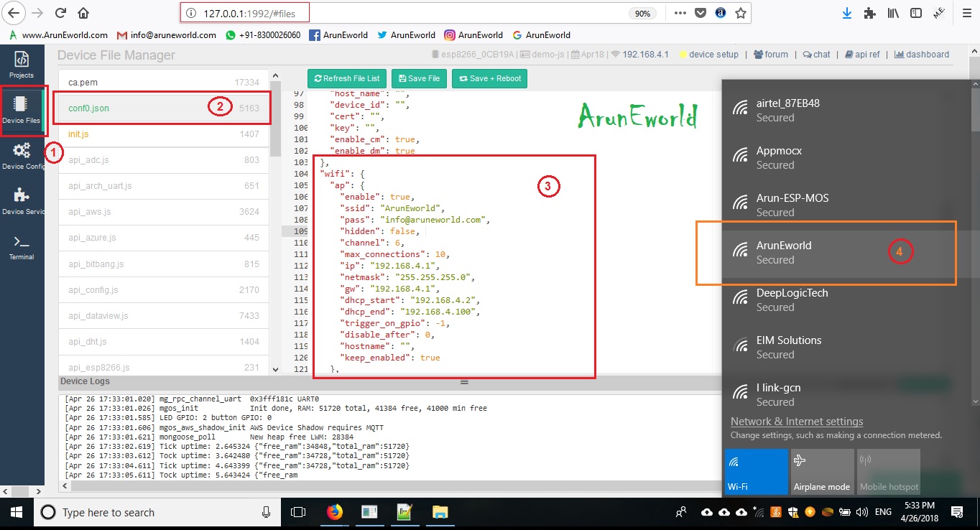Open the Device Config gears icon
The image size is (980, 530).
pos(22,154)
